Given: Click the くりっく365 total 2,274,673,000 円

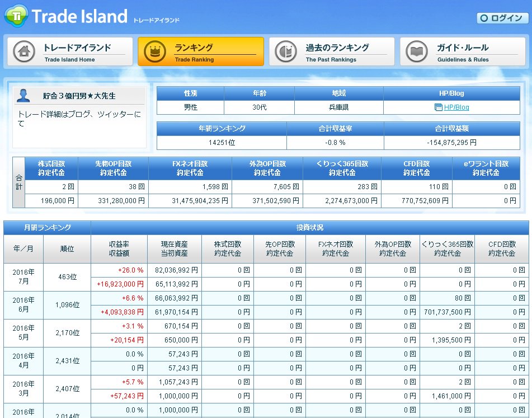Looking at the screenshot, I should tap(351, 201).
